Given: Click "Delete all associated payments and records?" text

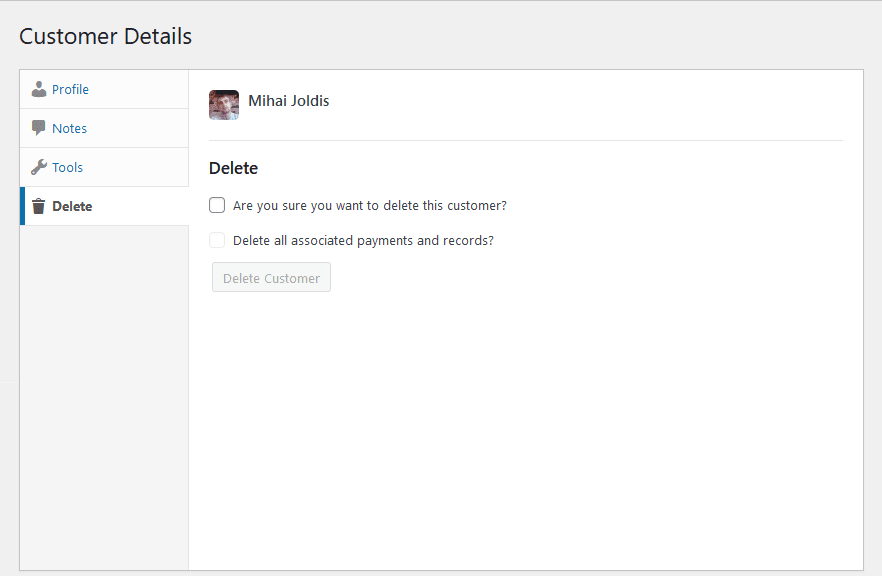Looking at the screenshot, I should click(x=363, y=240).
